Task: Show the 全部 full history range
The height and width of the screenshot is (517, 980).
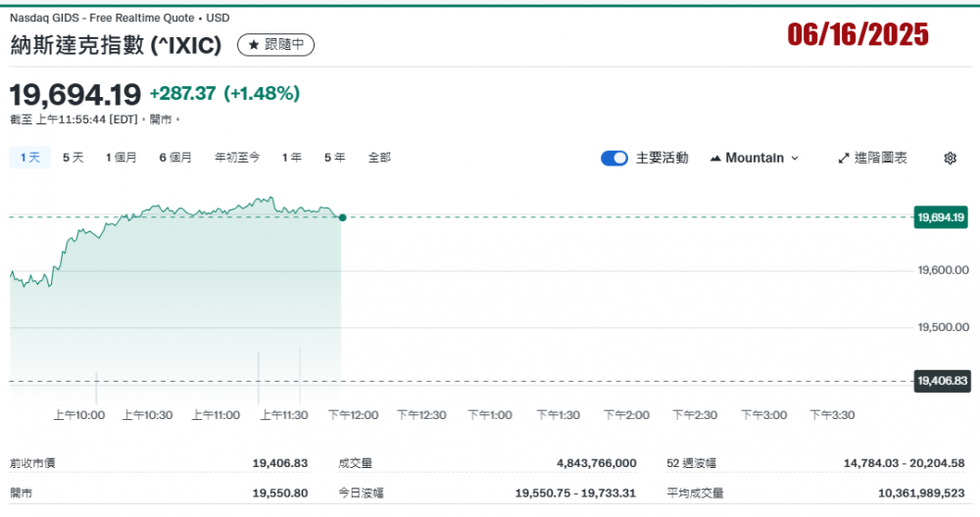Action: click(379, 158)
